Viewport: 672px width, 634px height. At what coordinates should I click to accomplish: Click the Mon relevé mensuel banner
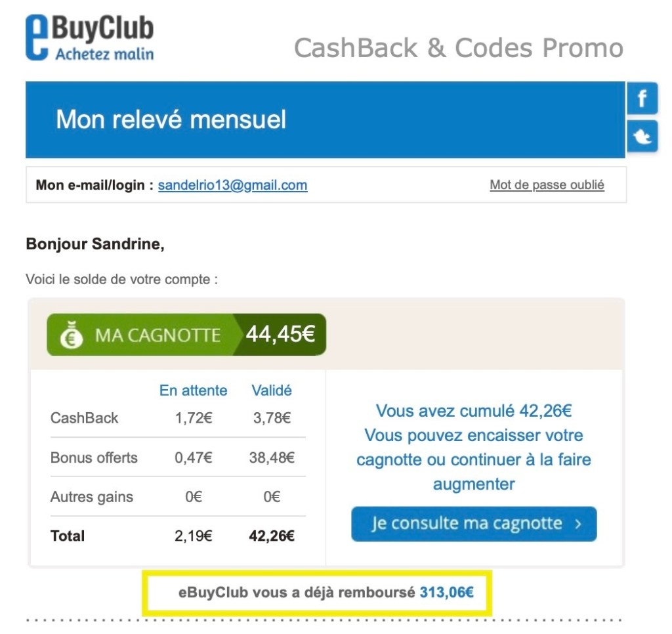point(325,119)
